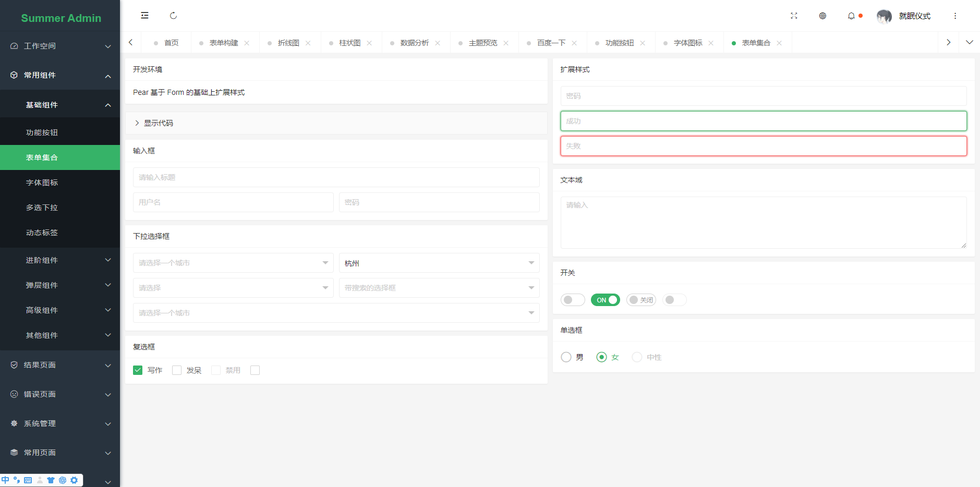Refresh the page using the reload icon
This screenshot has width=980, height=487.
(173, 15)
